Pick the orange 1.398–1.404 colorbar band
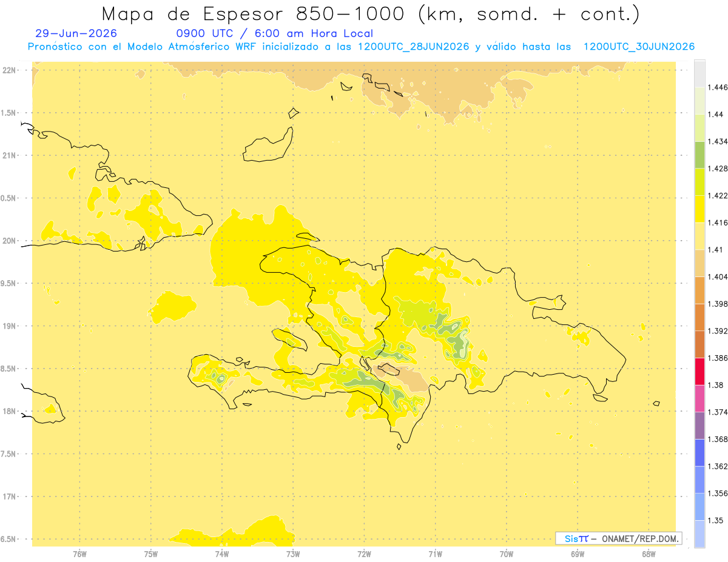 point(699,290)
